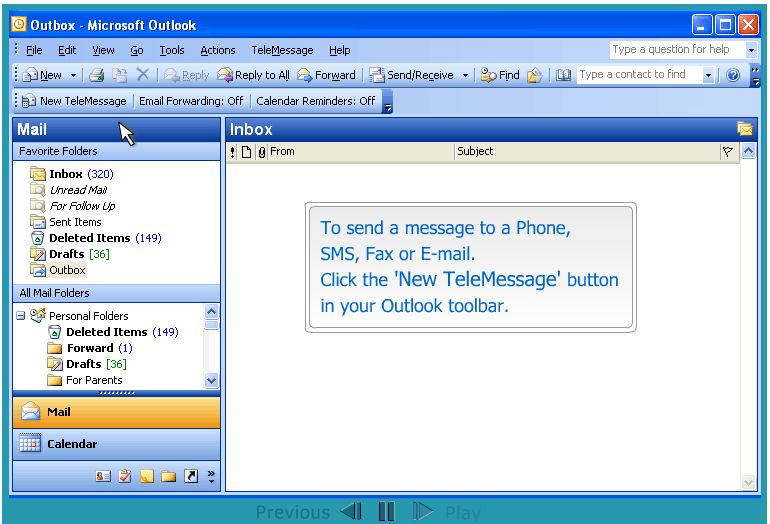Open the Sent Items folder
770x524 pixels.
click(x=65, y=222)
